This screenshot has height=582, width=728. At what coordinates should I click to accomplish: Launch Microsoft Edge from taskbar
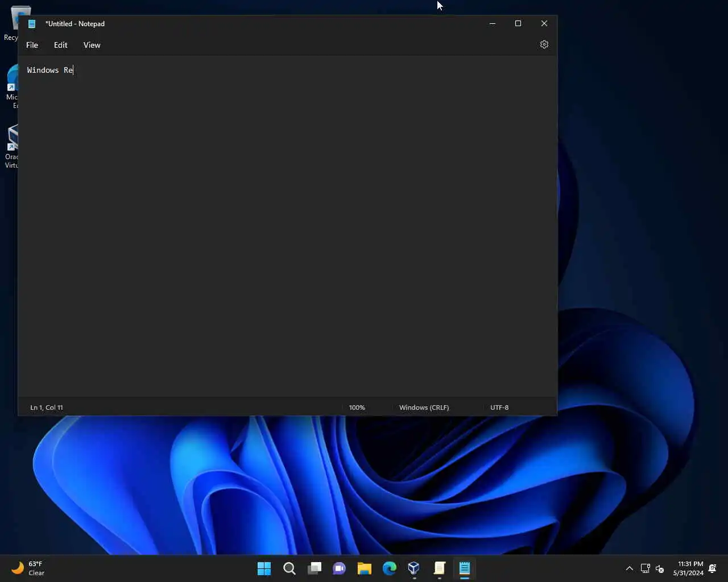coord(389,568)
